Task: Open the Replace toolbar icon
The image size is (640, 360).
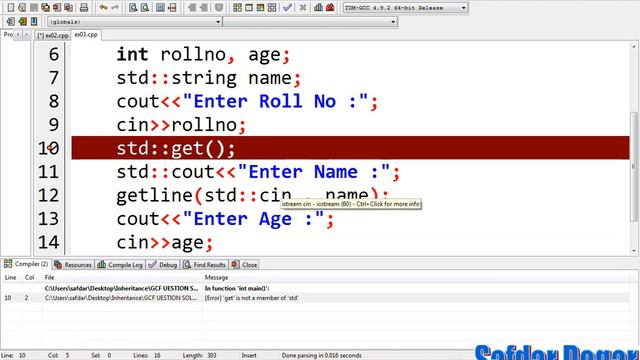Action: click(x=144, y=7)
